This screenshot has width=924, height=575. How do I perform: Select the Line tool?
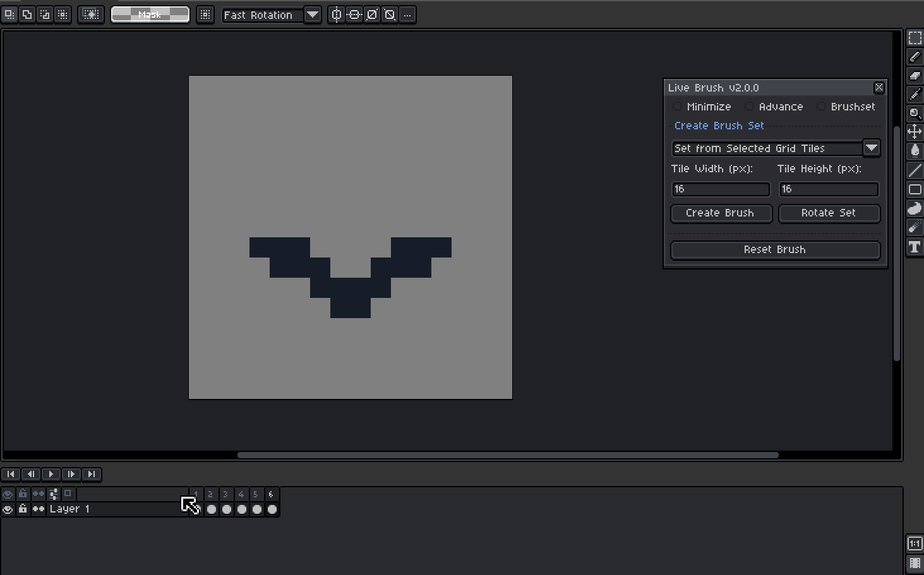915,170
